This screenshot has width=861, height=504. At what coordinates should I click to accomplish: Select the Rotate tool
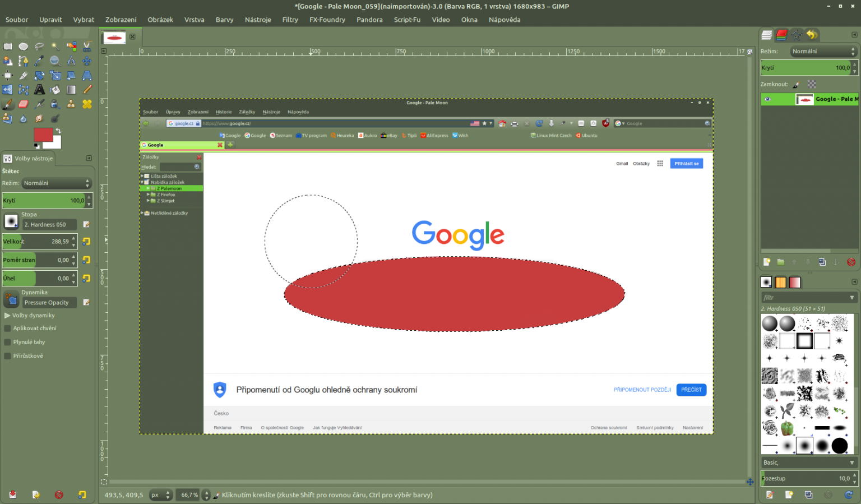coord(39,75)
